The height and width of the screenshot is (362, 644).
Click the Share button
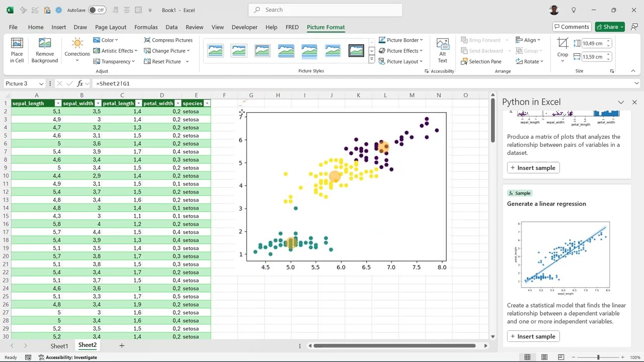pos(609,27)
